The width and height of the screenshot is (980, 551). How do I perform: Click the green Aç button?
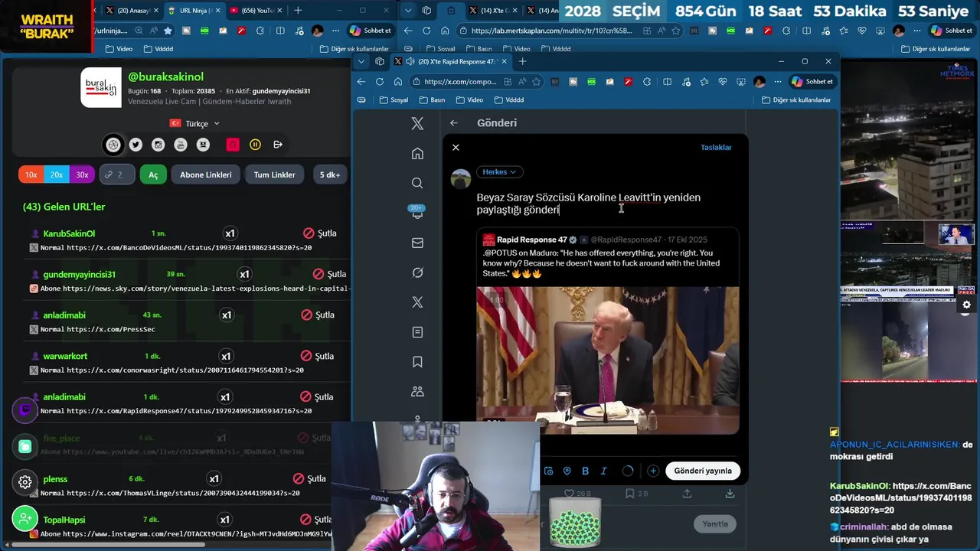pyautogui.click(x=153, y=174)
